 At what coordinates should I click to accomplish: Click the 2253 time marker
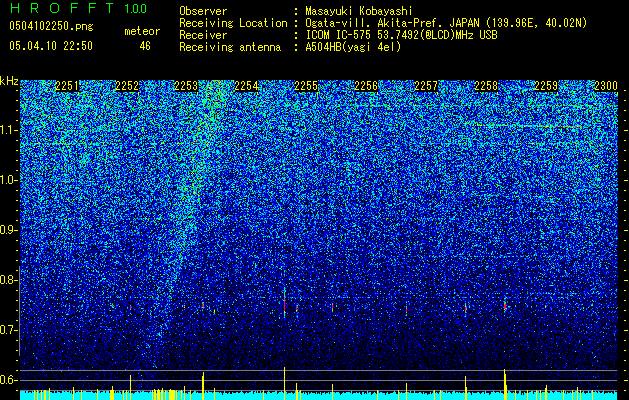click(187, 86)
